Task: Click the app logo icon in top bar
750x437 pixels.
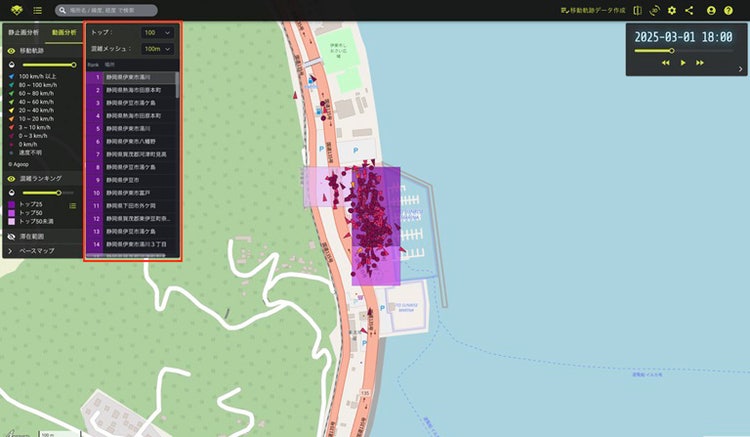Action: pyautogui.click(x=17, y=10)
